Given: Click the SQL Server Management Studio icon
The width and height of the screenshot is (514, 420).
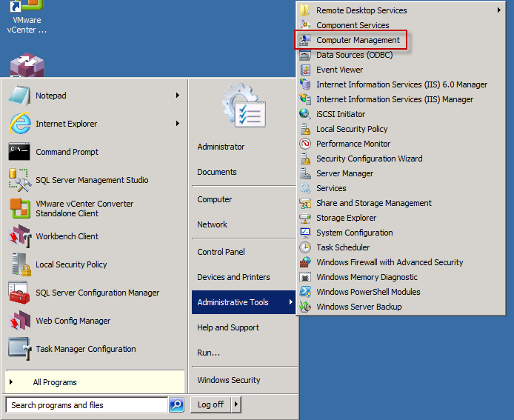Looking at the screenshot, I should [20, 180].
